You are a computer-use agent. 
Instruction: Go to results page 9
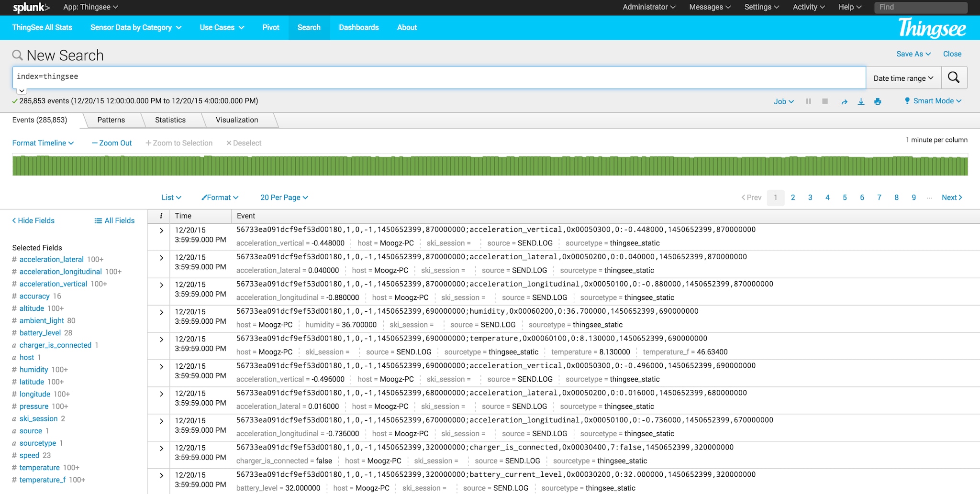pos(913,198)
